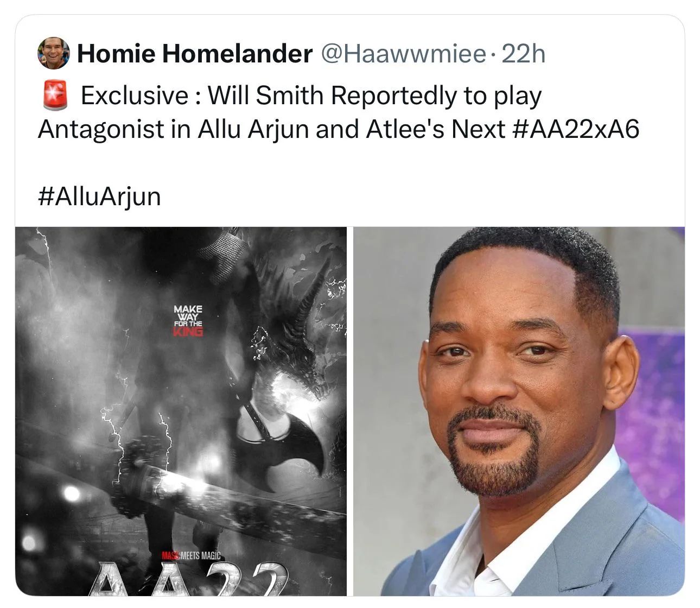
Task: Click the word Antagonist in the tweet
Action: coord(101,129)
